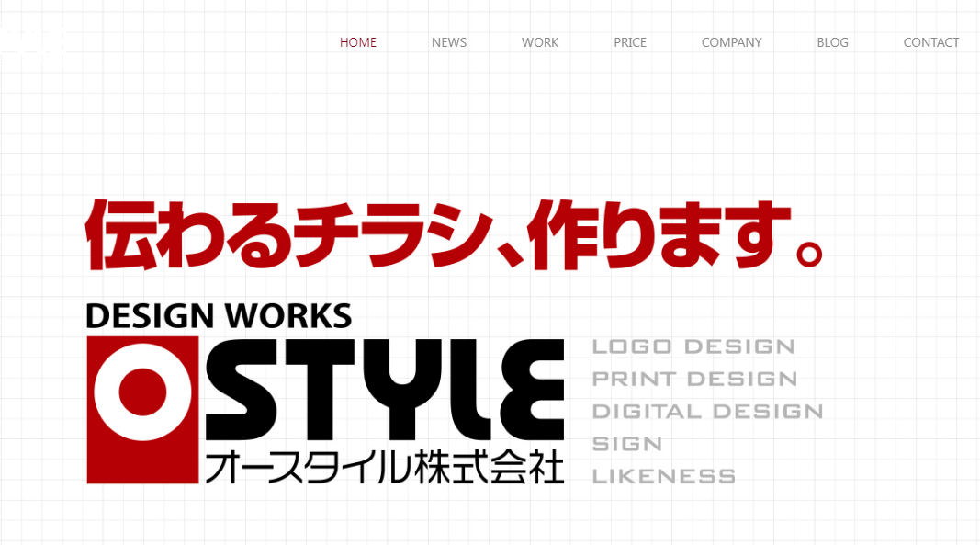Select the PRINT DESIGN service label
The height and width of the screenshot is (545, 980).
[694, 379]
